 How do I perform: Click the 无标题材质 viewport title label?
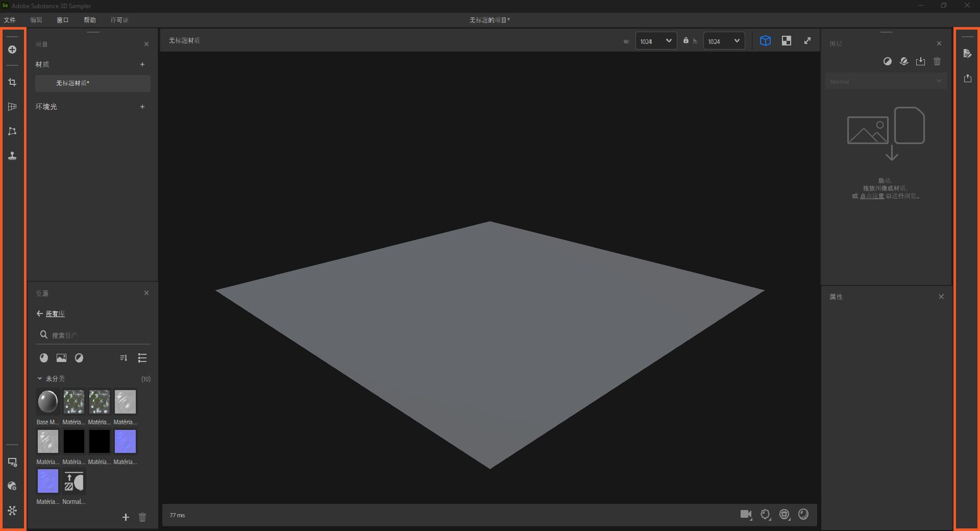tap(184, 40)
